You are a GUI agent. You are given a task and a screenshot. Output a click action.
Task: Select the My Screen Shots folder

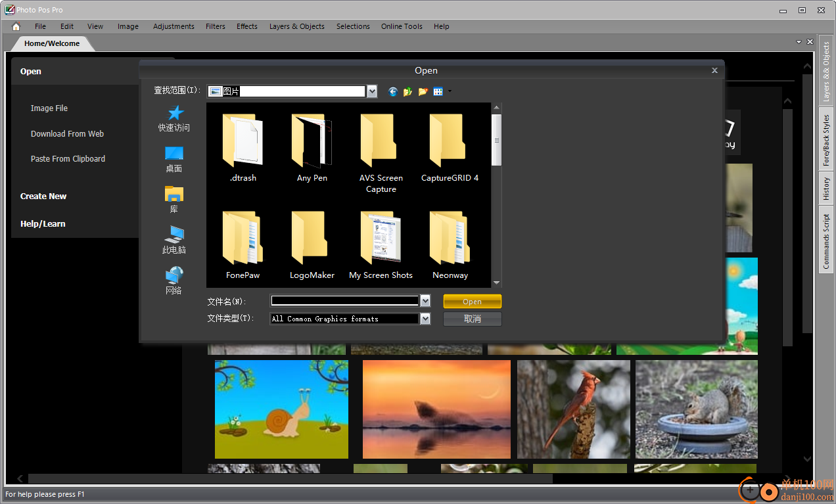point(381,244)
